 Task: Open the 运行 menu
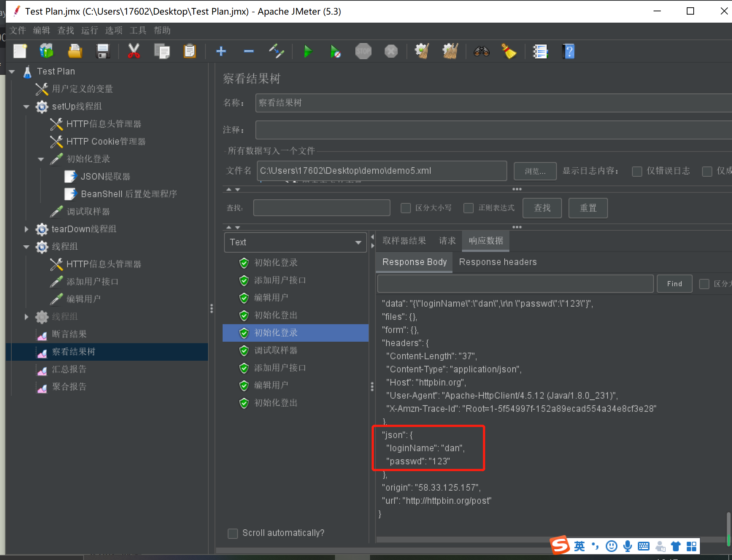coord(90,30)
